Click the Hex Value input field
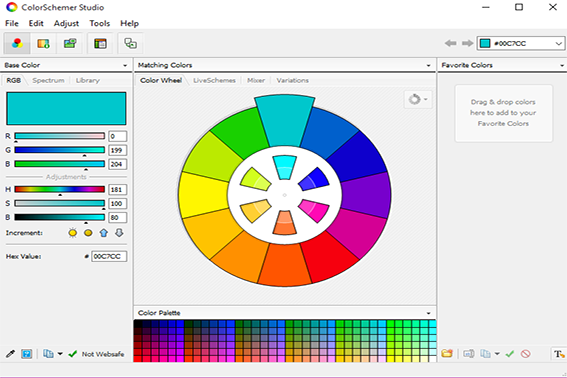 pos(109,256)
